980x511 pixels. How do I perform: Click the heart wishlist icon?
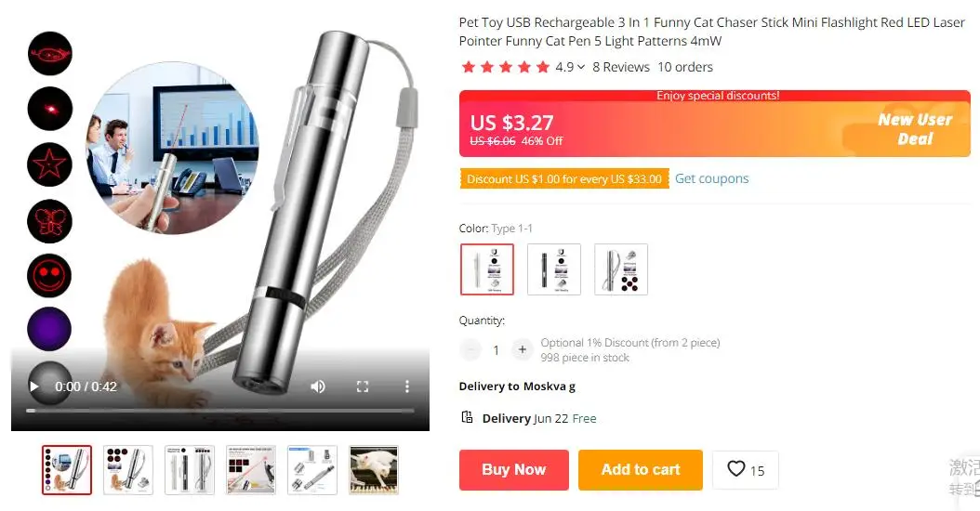(x=736, y=468)
